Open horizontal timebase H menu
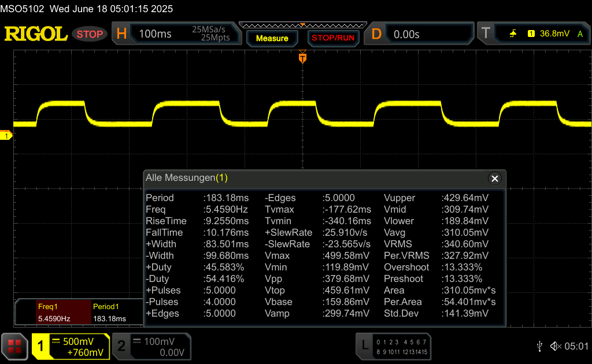This screenshot has width=592, height=364. pos(121,34)
